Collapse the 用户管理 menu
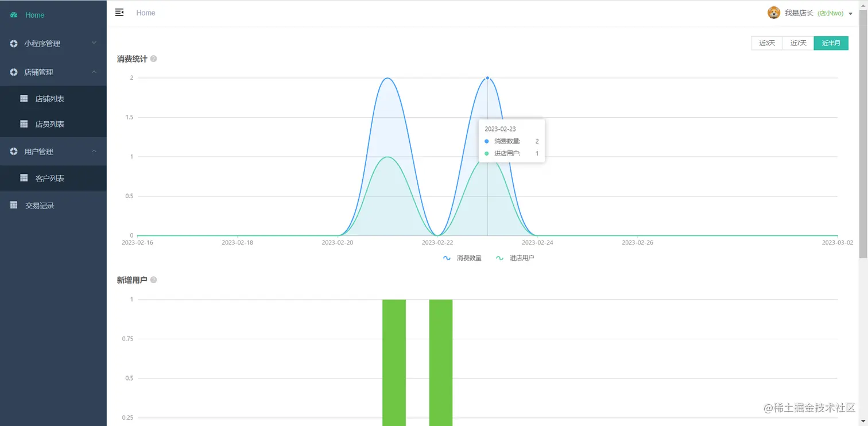Viewport: 868px width, 426px height. [53, 152]
